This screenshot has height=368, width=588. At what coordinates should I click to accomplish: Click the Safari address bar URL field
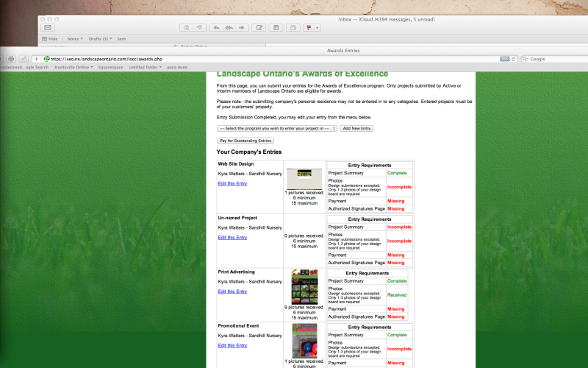click(x=270, y=59)
